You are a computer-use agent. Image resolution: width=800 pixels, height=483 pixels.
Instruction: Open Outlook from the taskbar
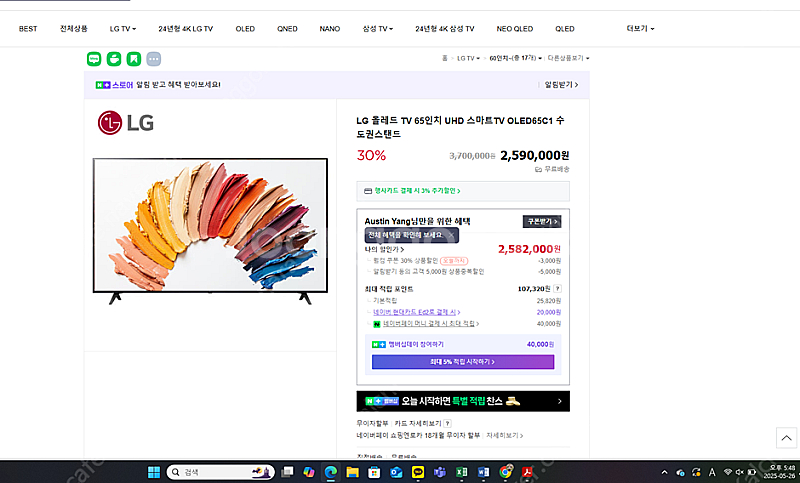point(396,472)
